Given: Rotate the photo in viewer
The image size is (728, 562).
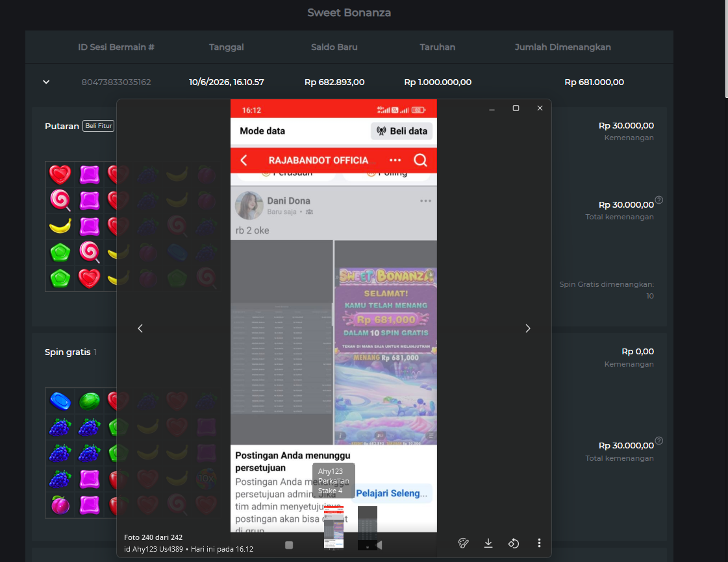Looking at the screenshot, I should click(514, 543).
